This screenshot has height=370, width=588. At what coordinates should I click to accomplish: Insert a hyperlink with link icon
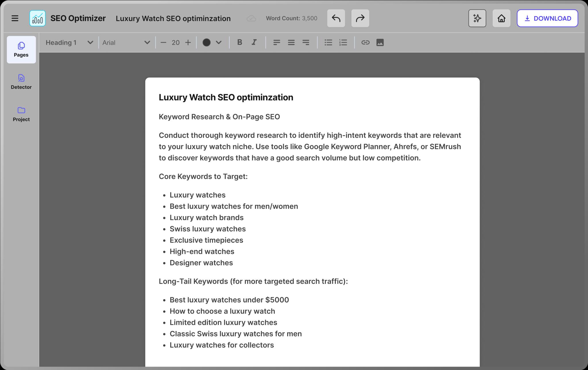point(365,42)
